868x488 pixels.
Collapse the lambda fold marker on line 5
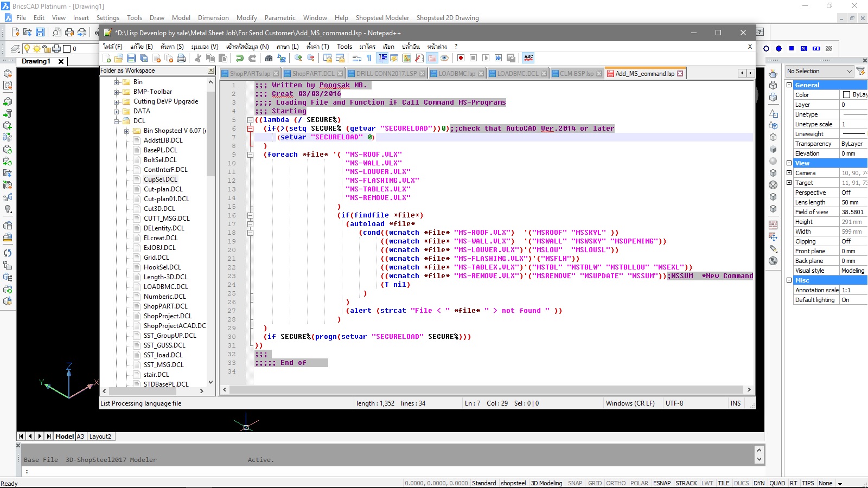pos(250,120)
